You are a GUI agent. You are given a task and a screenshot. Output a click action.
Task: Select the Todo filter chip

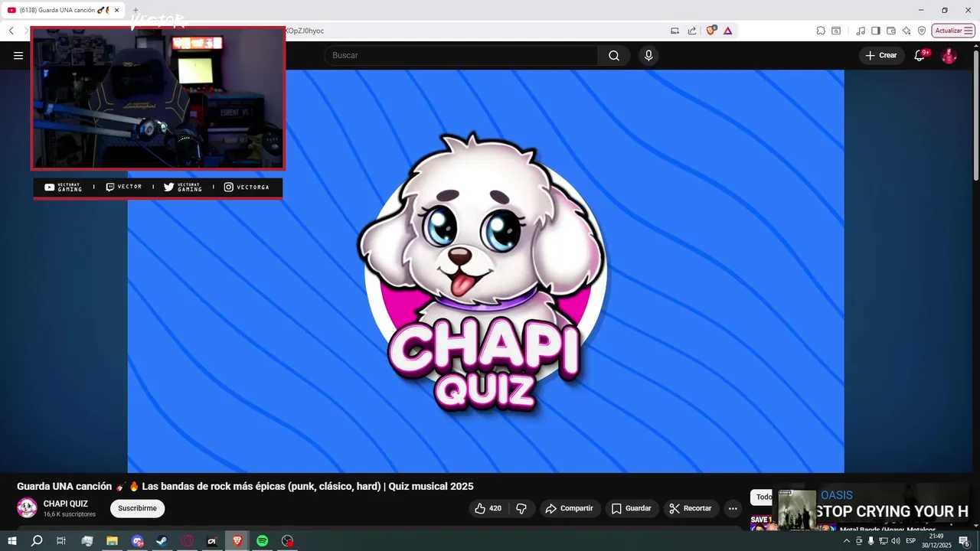coord(763,497)
